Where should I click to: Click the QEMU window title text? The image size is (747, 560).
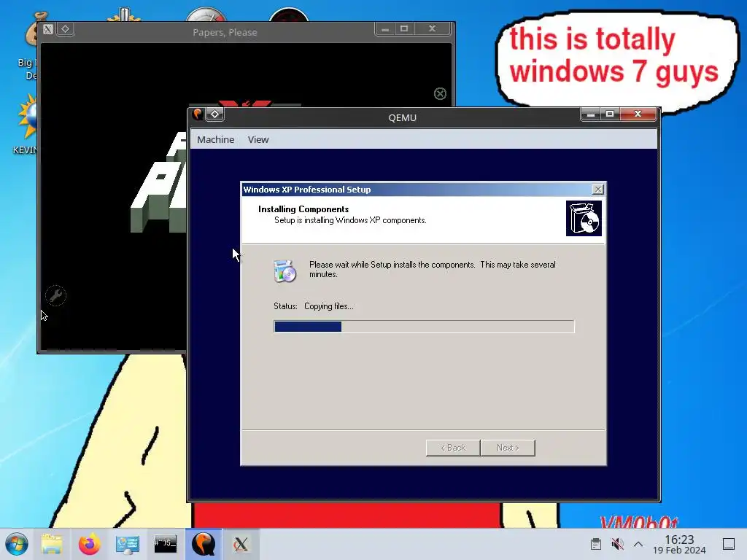click(x=402, y=117)
